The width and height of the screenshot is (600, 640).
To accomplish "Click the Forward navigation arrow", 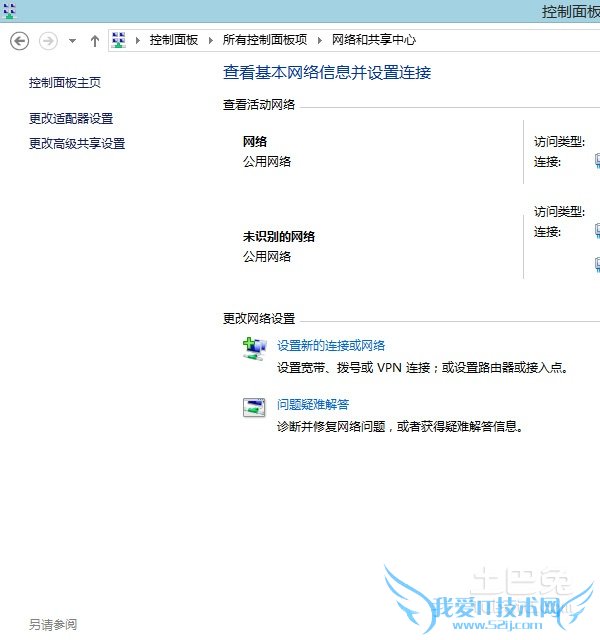I will coord(48,41).
